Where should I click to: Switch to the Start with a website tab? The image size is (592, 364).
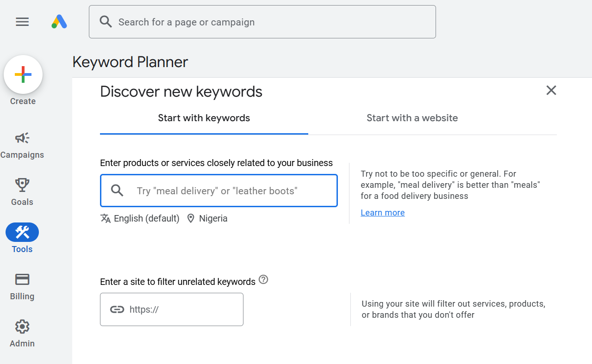[412, 118]
